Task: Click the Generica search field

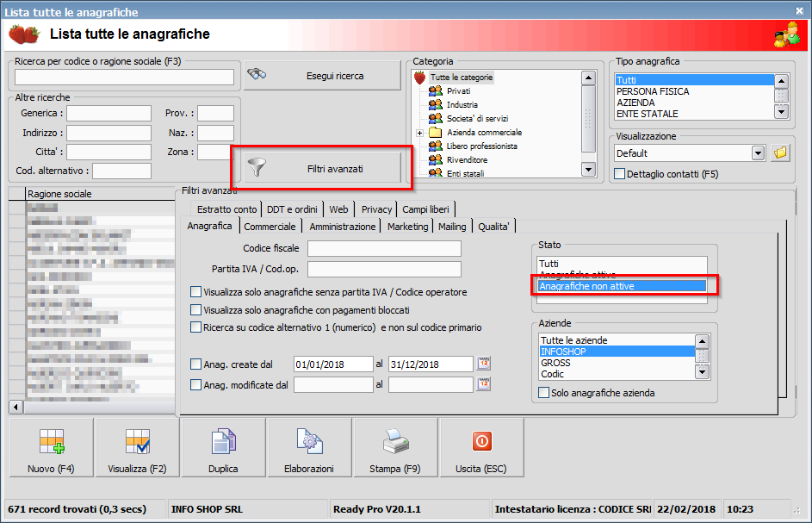Action: [x=108, y=113]
